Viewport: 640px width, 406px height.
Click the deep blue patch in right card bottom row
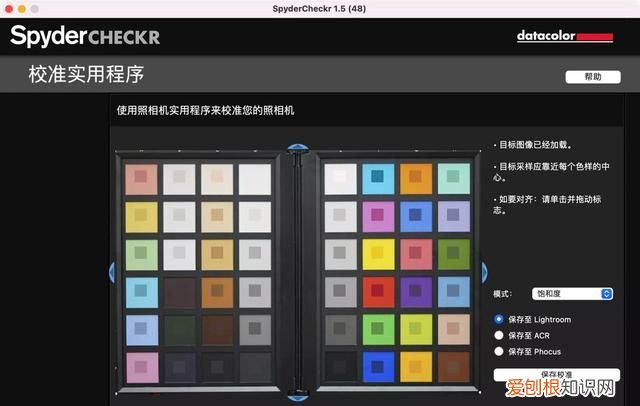(x=378, y=367)
